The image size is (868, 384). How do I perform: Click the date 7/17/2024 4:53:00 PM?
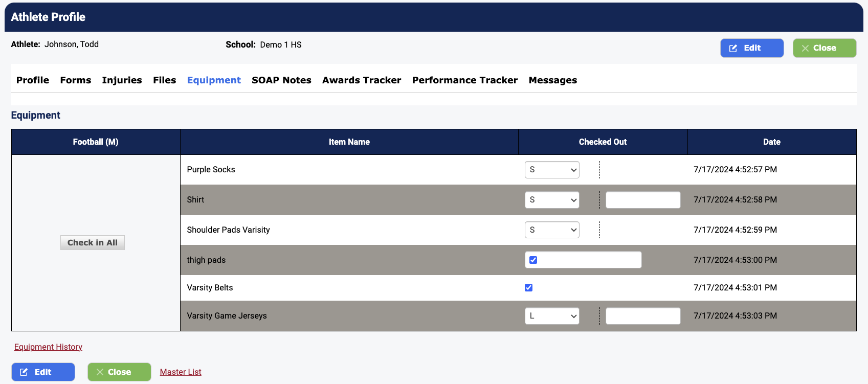pos(735,260)
